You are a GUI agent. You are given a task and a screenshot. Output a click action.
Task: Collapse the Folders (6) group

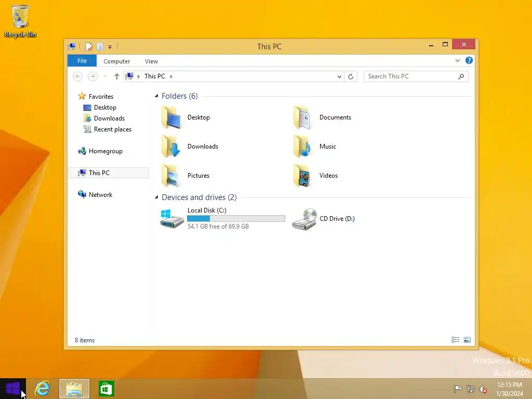(x=156, y=96)
